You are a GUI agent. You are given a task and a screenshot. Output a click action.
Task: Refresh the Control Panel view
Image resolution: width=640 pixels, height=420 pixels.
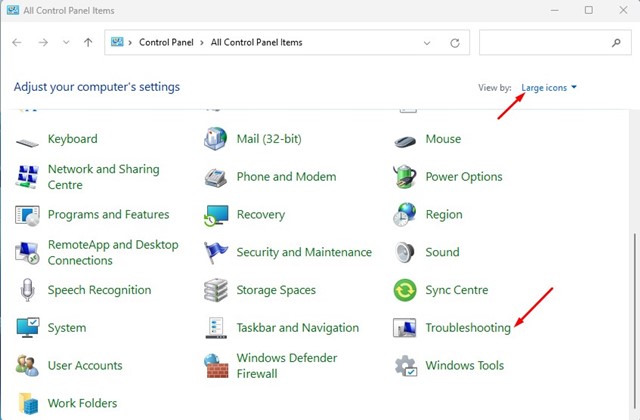pos(455,43)
